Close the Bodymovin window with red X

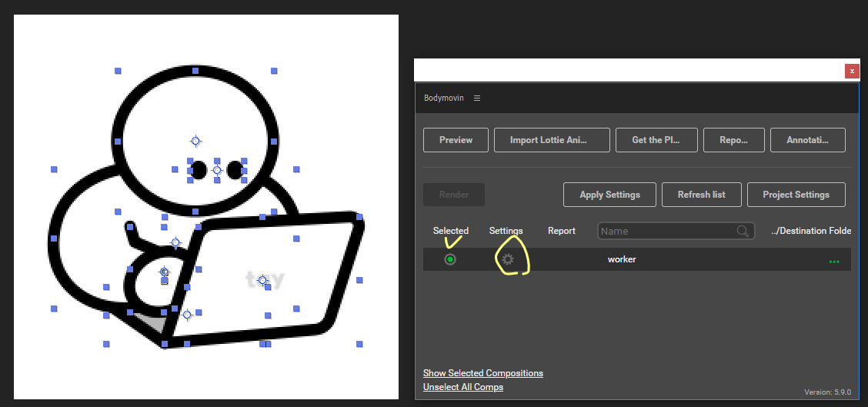[852, 71]
